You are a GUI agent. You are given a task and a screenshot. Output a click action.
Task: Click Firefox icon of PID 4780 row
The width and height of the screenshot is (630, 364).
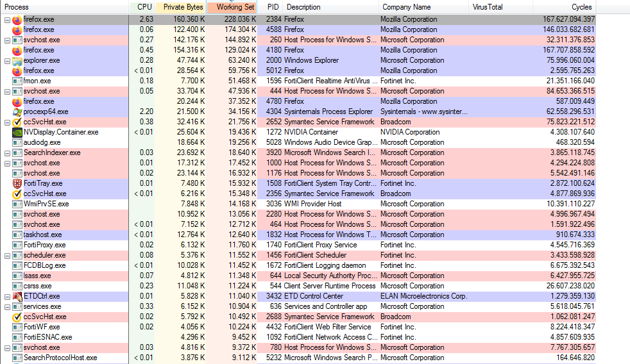[x=17, y=101]
